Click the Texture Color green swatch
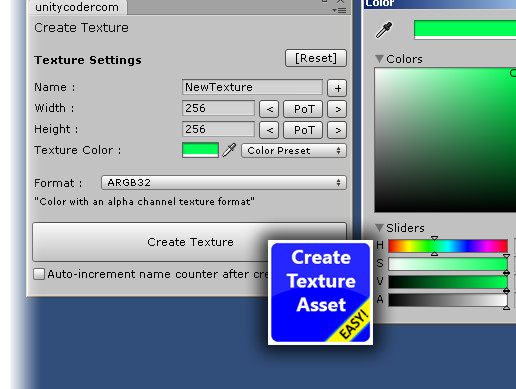The image size is (516, 389). click(x=200, y=150)
